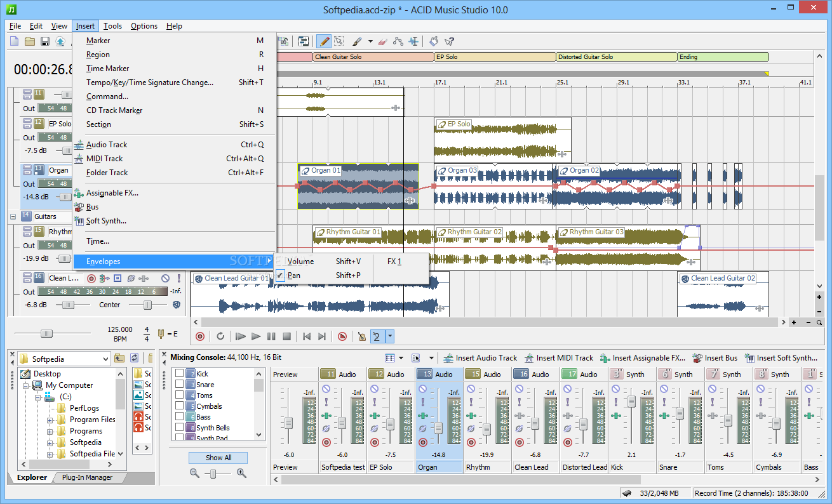Collapse the (C:) drive tree node
The image size is (832, 504).
[x=37, y=397]
